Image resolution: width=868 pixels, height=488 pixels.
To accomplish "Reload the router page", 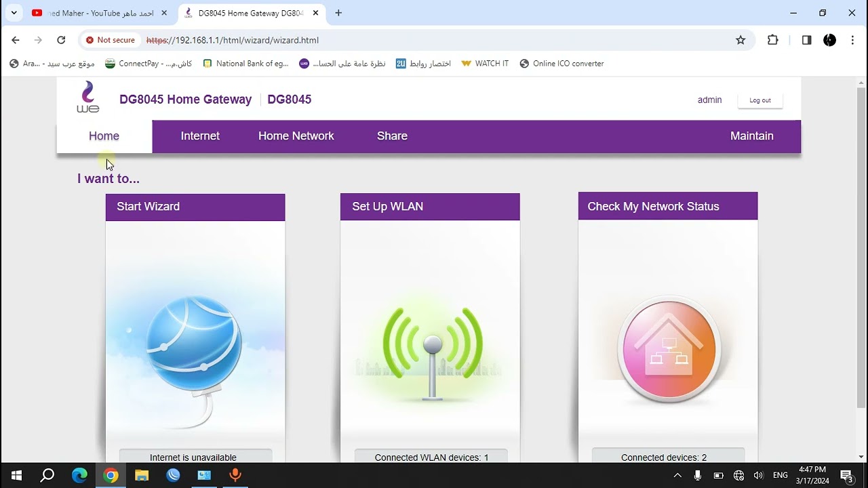I will tap(61, 40).
